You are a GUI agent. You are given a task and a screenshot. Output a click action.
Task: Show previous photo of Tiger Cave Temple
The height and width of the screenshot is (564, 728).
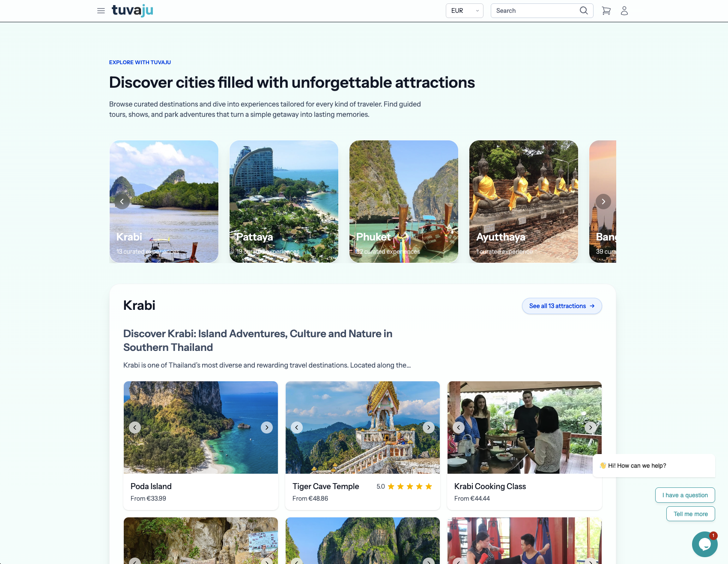[x=297, y=427]
